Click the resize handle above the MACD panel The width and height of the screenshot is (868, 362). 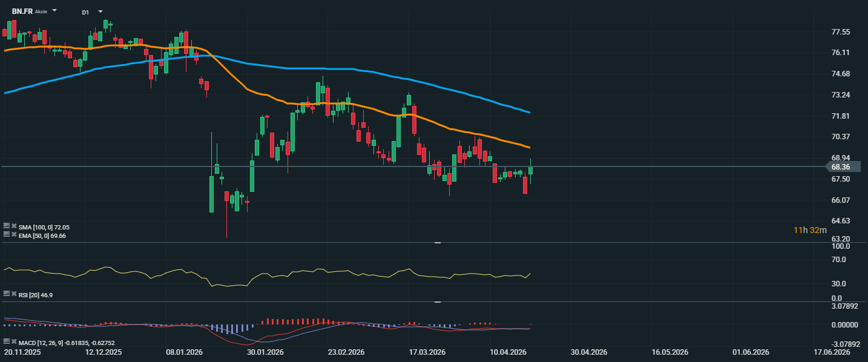click(438, 301)
